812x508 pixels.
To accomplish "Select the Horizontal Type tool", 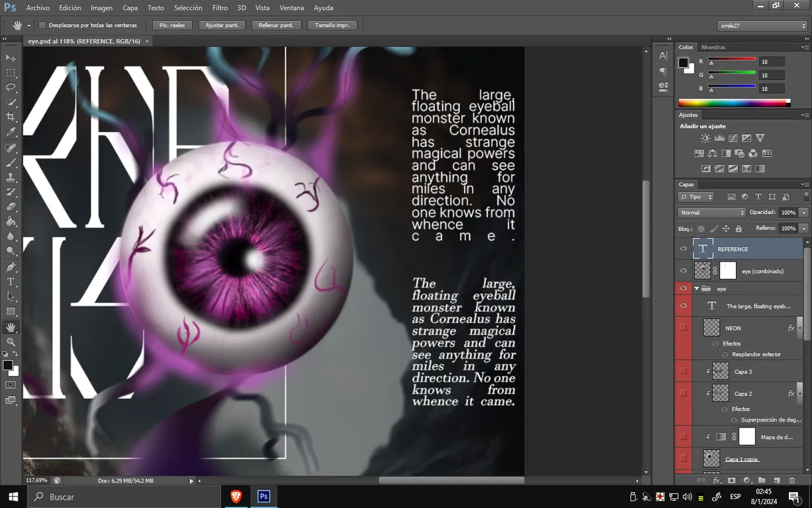I will (11, 282).
